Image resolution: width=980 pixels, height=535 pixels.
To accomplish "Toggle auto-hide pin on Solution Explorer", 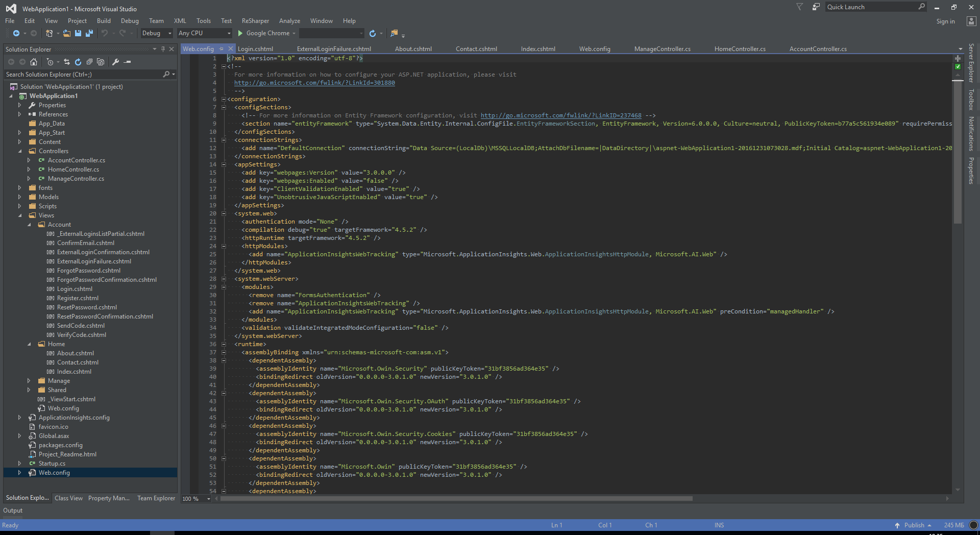I will (x=163, y=49).
